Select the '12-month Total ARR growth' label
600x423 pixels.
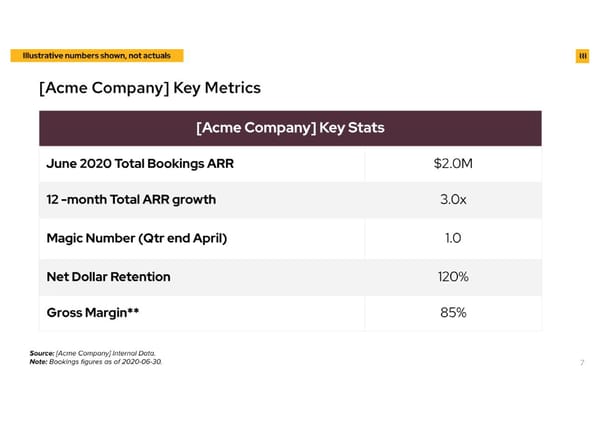tap(131, 200)
